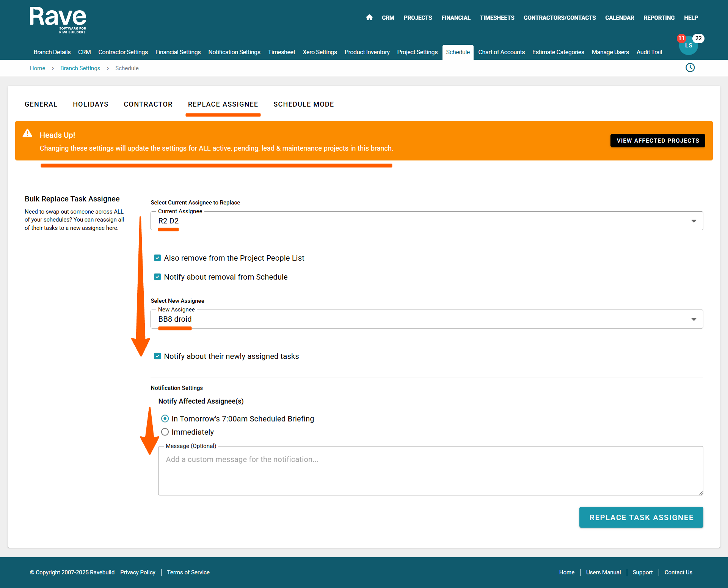Click the home icon in top navigation
The height and width of the screenshot is (588, 728).
pyautogui.click(x=369, y=17)
